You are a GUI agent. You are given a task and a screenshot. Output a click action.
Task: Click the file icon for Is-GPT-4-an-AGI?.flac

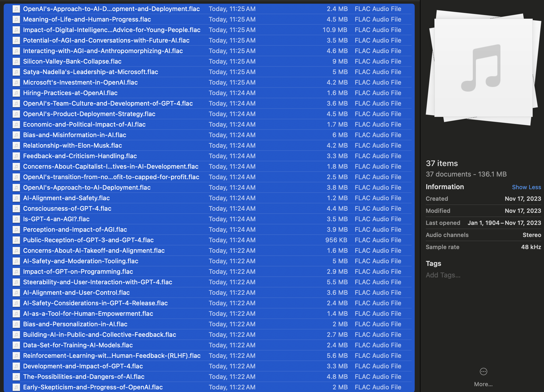pos(16,219)
